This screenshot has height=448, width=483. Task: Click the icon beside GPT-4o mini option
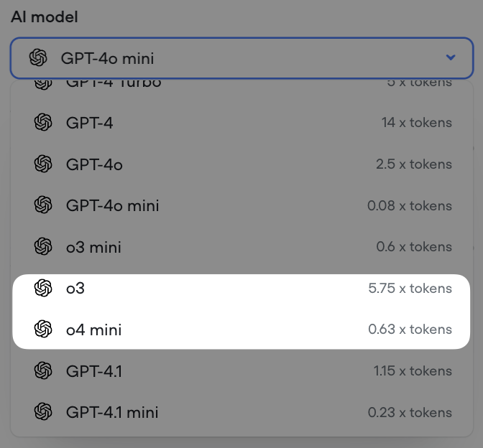click(43, 205)
